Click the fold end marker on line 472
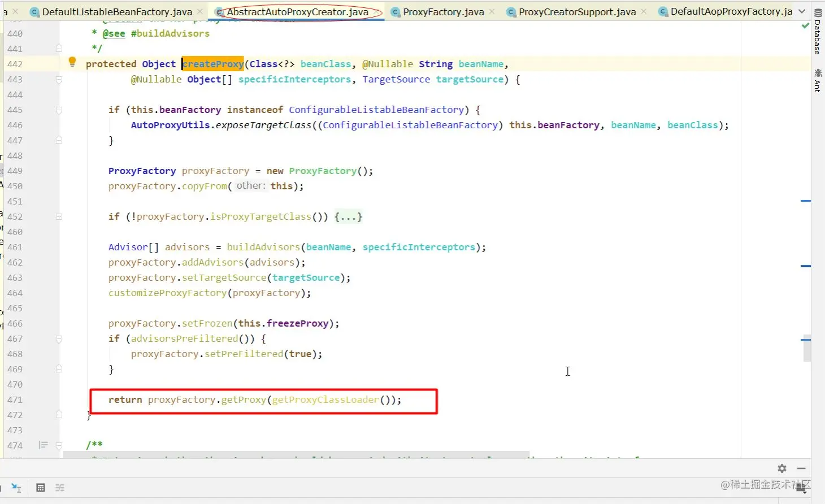The width and height of the screenshot is (825, 504). [x=59, y=415]
